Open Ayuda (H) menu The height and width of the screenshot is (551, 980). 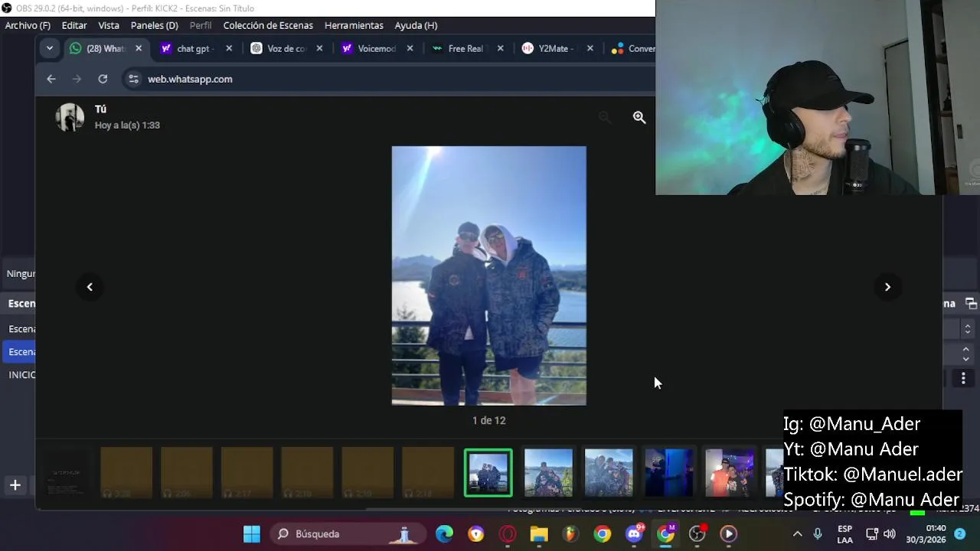click(x=416, y=25)
